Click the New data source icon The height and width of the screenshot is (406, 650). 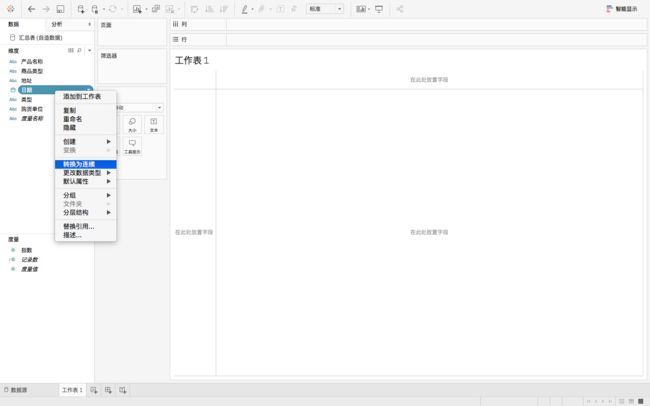click(81, 9)
